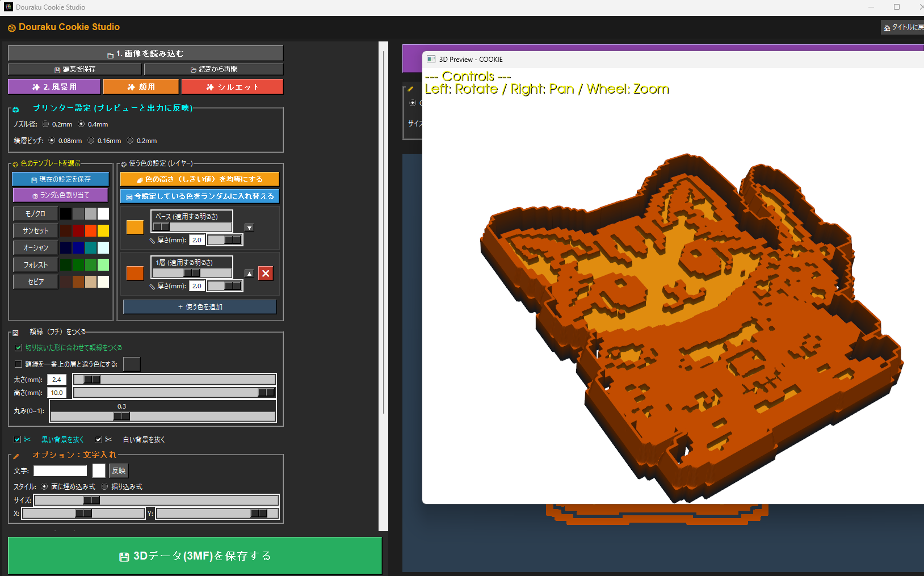Screen dimensions: 924x576
Task: Switch to the 顔用 tab
Action: 141,87
